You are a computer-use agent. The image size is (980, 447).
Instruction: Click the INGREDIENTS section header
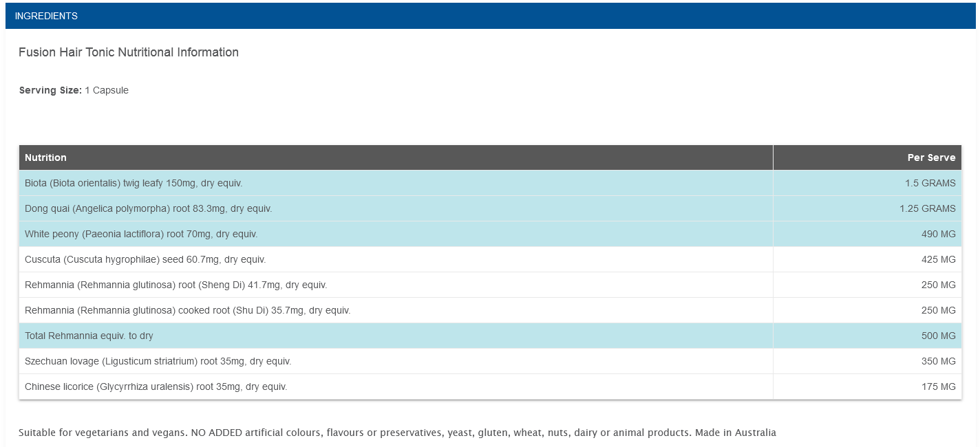coord(490,16)
